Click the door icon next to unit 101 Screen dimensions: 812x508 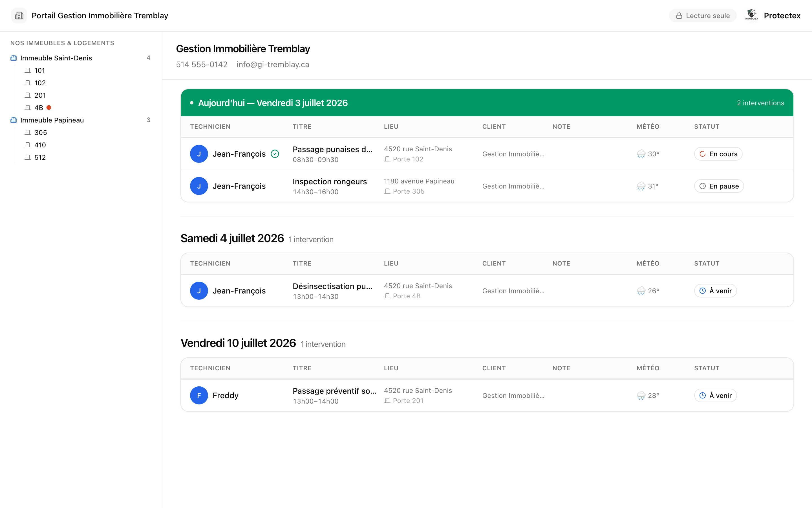28,71
